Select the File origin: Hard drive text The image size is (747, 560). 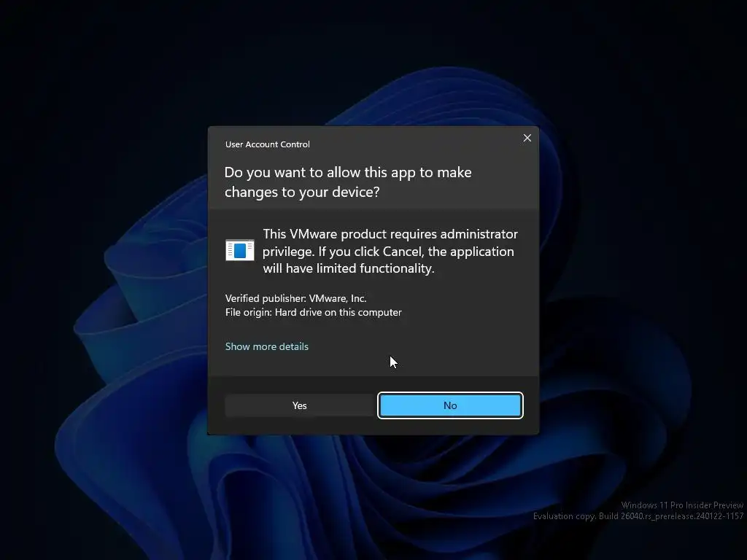[314, 312]
